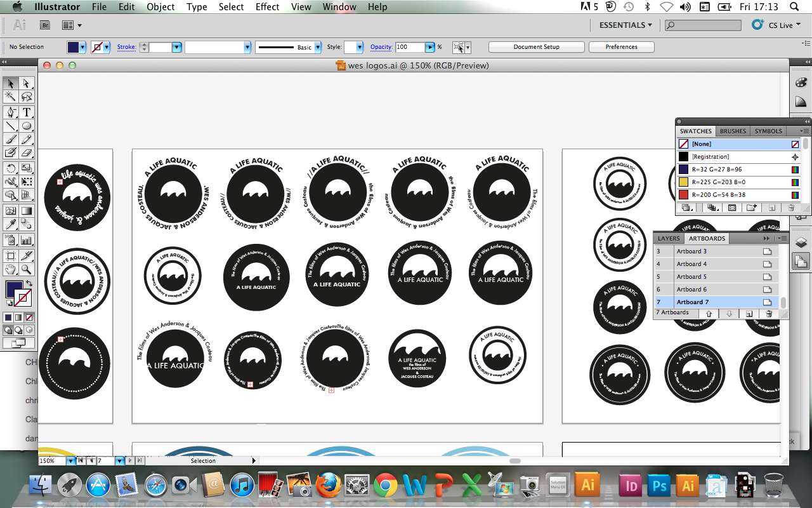
Task: Open the Object menu
Action: [x=160, y=7]
